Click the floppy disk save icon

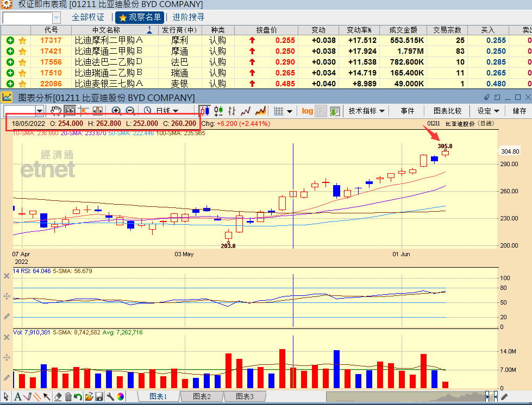click(x=99, y=396)
